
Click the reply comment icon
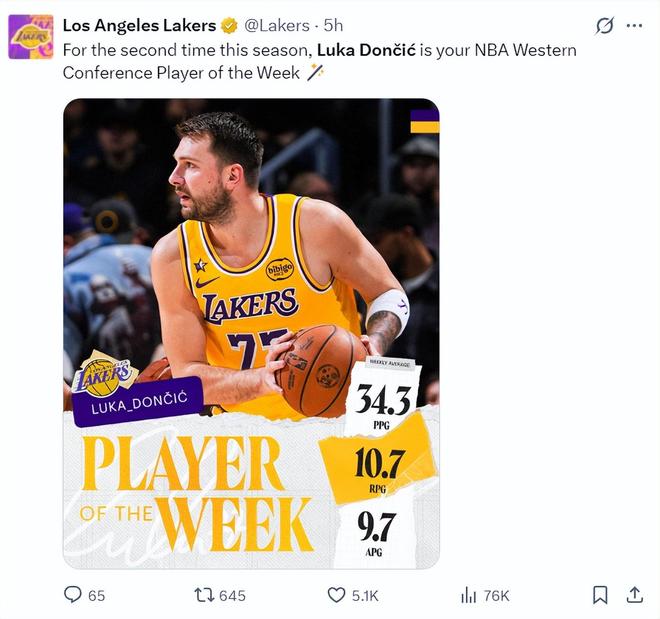point(73,595)
